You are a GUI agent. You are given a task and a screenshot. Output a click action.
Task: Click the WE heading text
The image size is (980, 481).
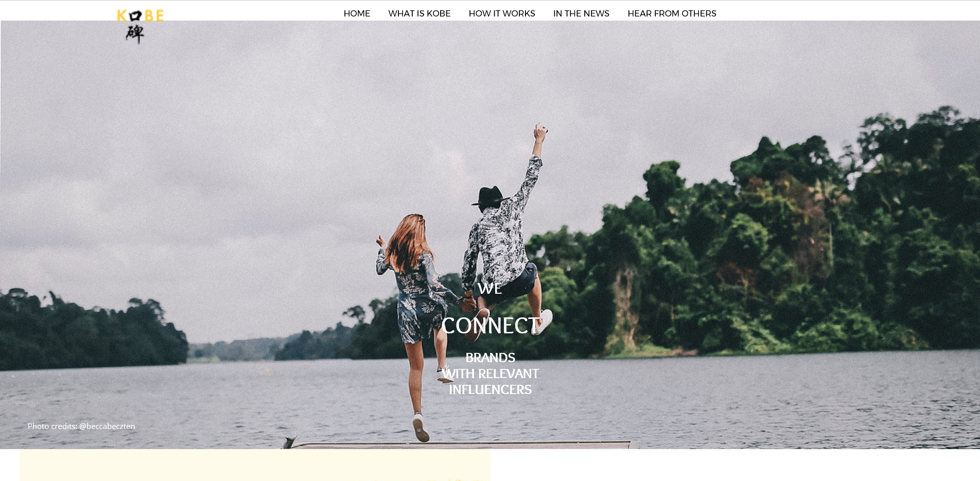pos(489,288)
